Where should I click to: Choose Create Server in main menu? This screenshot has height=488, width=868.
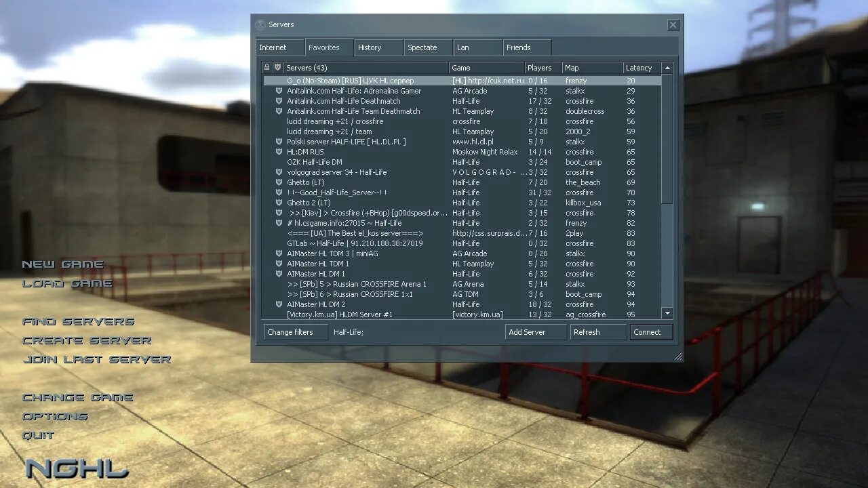click(x=87, y=340)
